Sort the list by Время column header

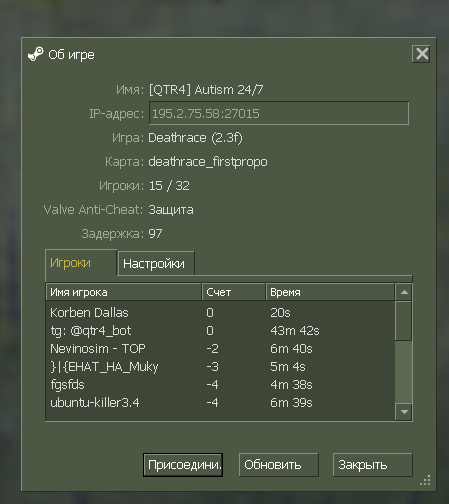point(330,292)
